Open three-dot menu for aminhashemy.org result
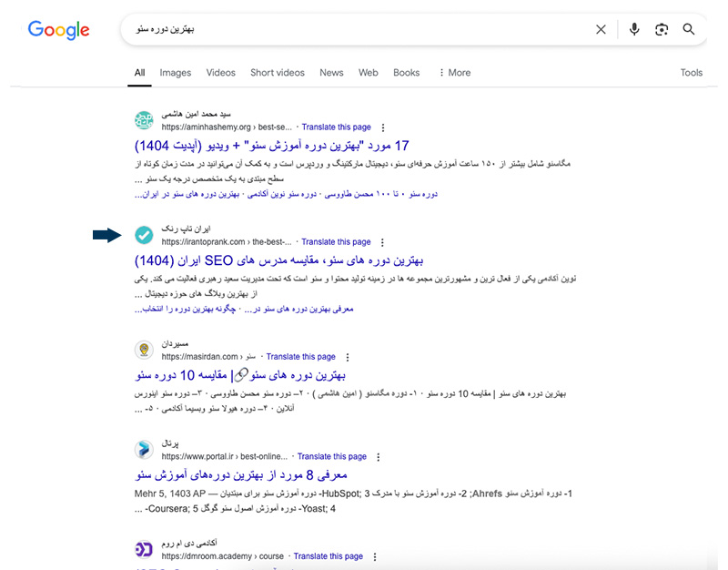 (x=382, y=127)
